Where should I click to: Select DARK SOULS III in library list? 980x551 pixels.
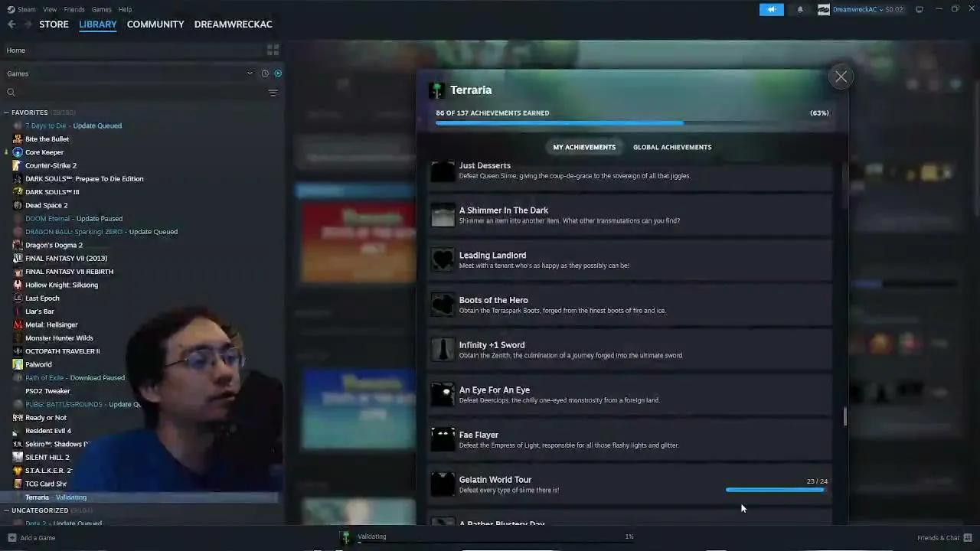[52, 192]
